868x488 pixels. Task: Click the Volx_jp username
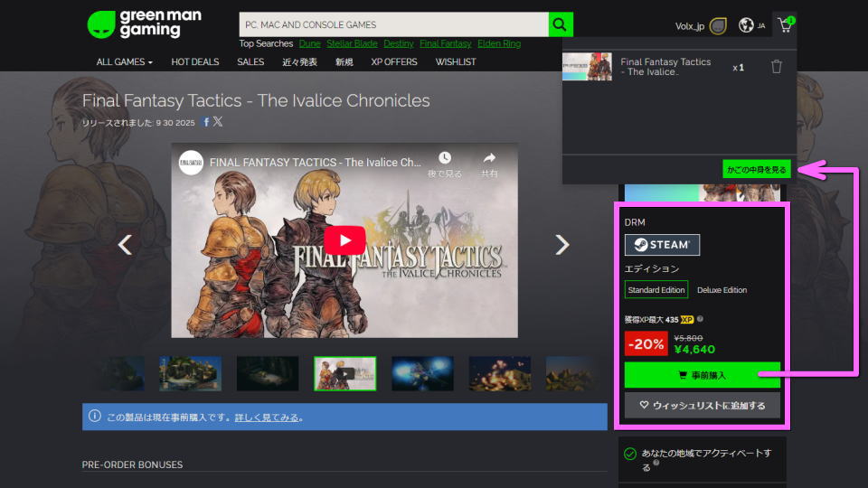tap(690, 26)
